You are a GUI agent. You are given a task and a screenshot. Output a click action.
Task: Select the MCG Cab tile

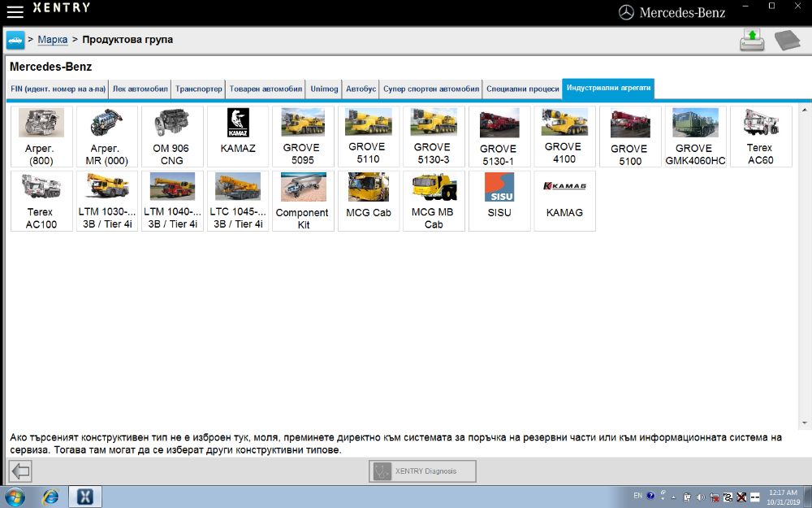[x=368, y=201]
